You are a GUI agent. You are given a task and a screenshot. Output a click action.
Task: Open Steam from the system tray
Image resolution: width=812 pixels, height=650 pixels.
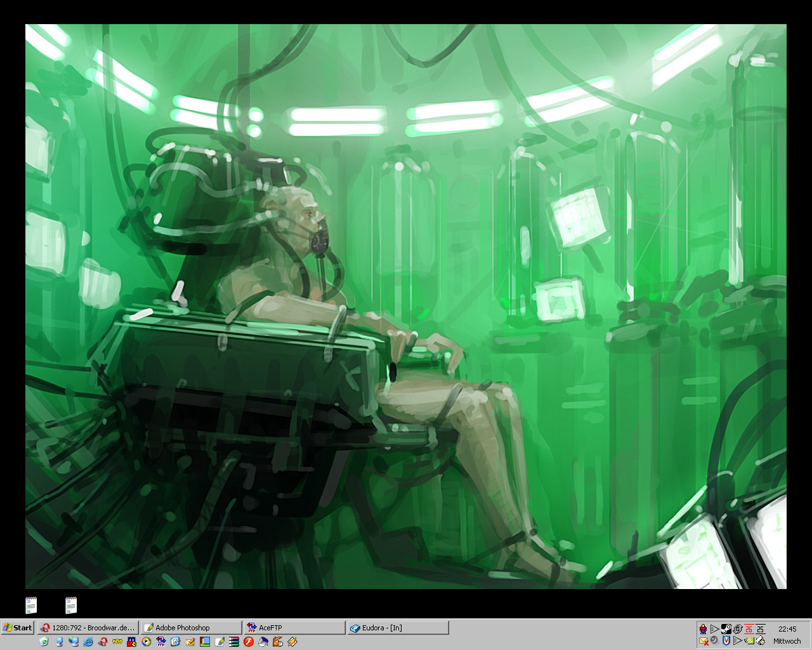[726, 629]
